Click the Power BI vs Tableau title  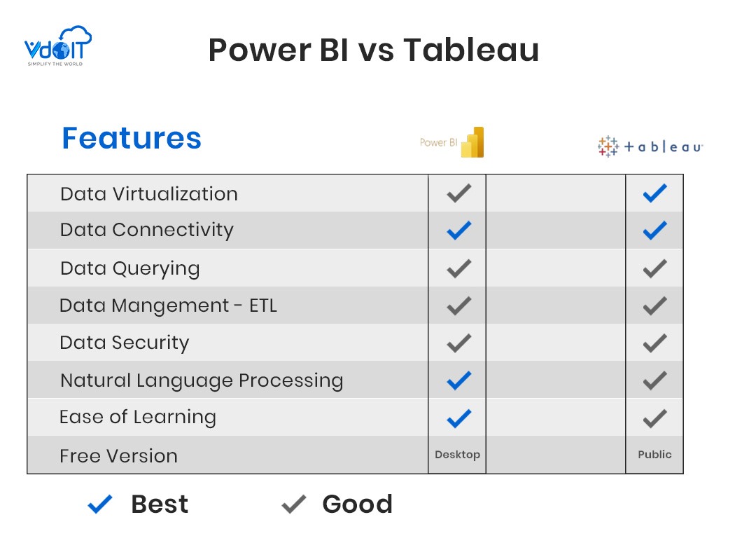374,50
